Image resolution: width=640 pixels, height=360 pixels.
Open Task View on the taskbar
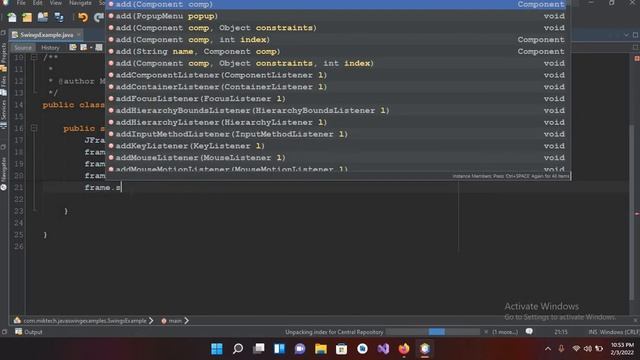[x=258, y=349]
